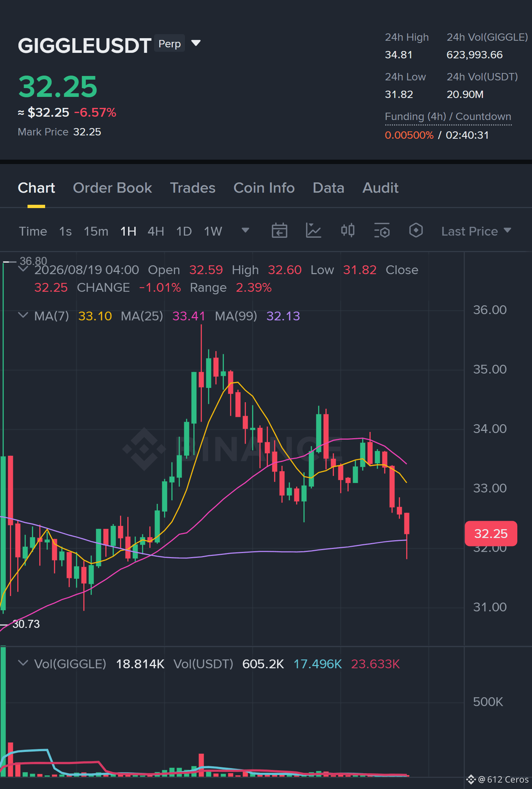The image size is (532, 789).
Task: Open the Last Price dropdown
Action: click(x=476, y=231)
